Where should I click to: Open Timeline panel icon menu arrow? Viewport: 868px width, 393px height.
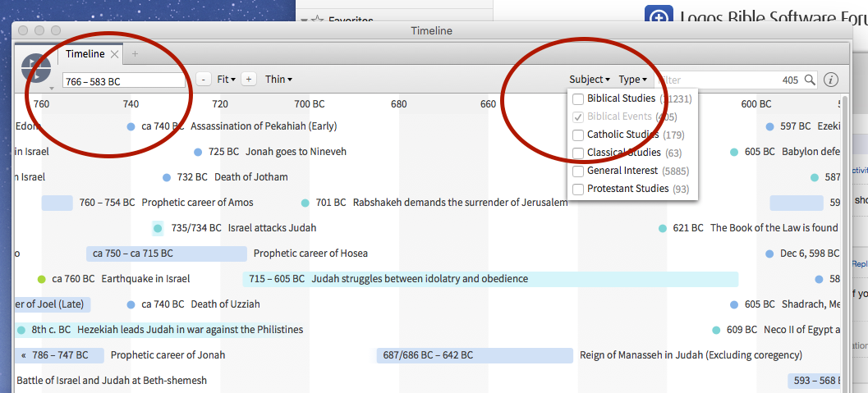point(52,89)
